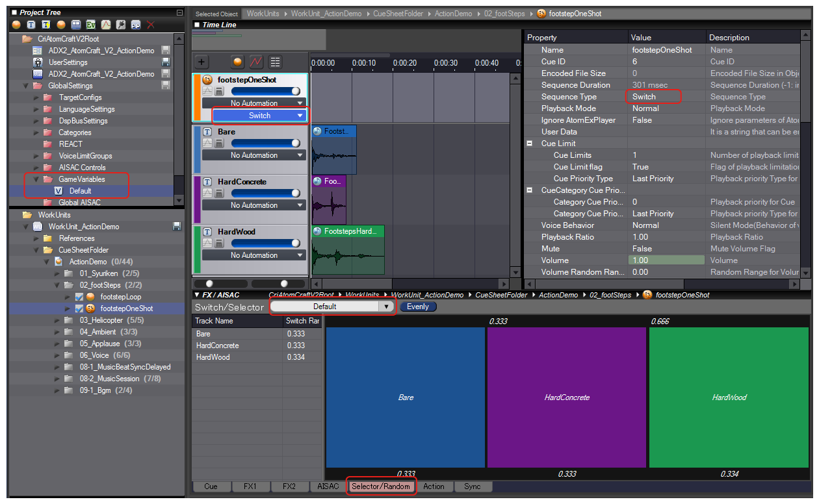Click the Ev event icon in Project Tree toolbar
Screen dimensions: 819x504
pos(91,25)
